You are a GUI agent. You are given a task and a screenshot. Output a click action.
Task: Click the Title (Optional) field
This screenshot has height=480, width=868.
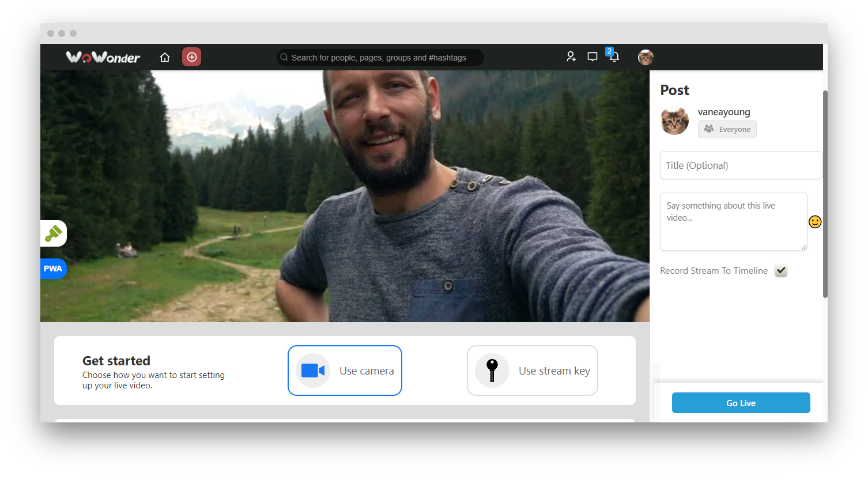[x=741, y=165]
